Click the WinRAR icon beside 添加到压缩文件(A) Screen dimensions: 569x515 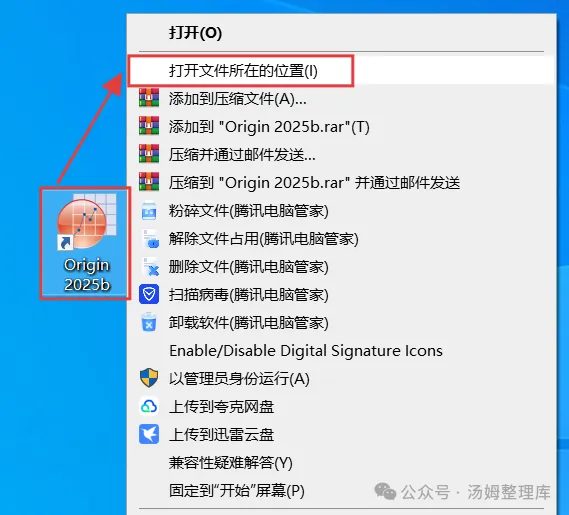(149, 98)
